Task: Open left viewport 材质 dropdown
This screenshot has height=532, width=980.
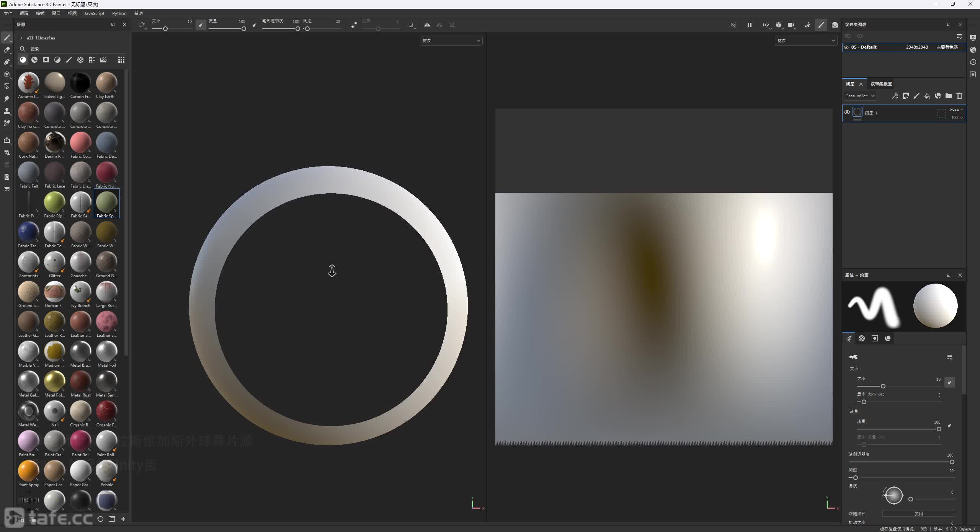Action: coord(451,40)
